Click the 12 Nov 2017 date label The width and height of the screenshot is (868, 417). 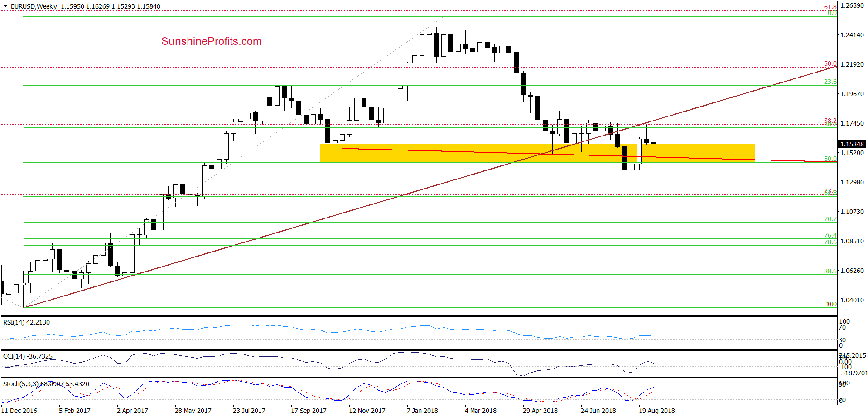(367, 411)
